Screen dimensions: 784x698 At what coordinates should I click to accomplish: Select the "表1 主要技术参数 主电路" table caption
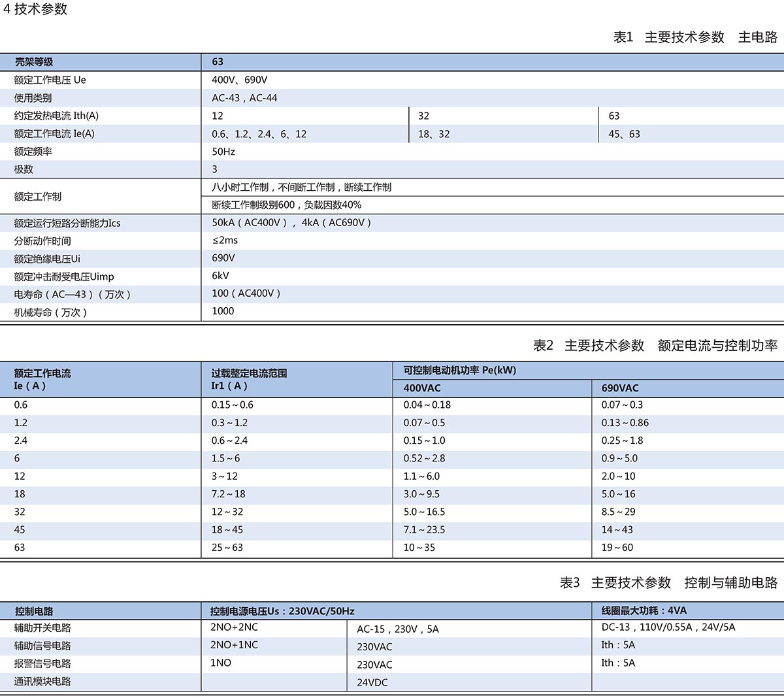[694, 37]
